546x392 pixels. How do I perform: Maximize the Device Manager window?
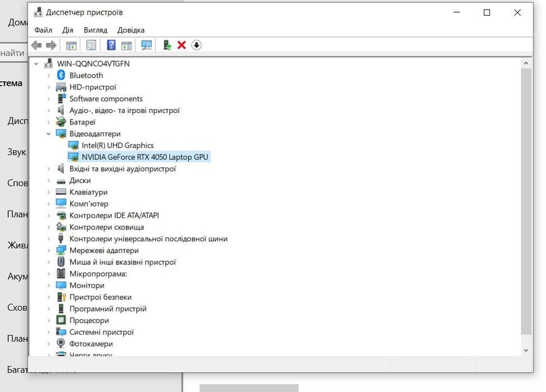tap(487, 12)
